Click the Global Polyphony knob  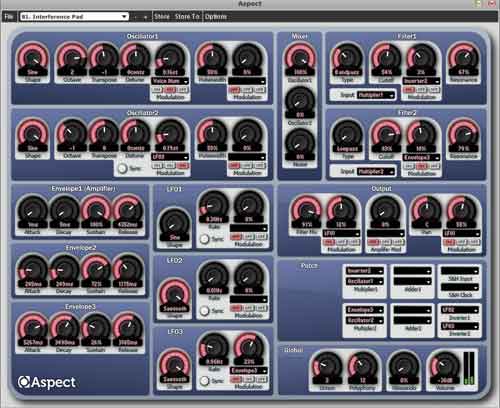[363, 367]
